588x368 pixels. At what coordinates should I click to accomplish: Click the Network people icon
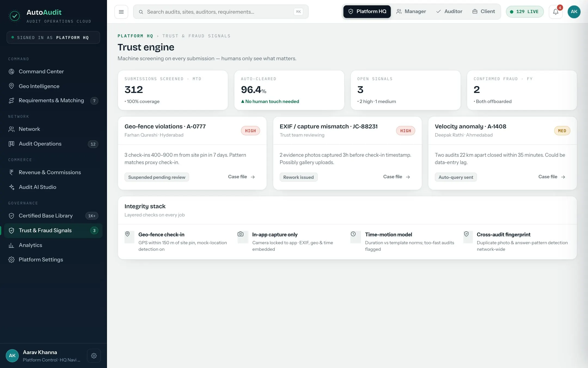pyautogui.click(x=11, y=129)
